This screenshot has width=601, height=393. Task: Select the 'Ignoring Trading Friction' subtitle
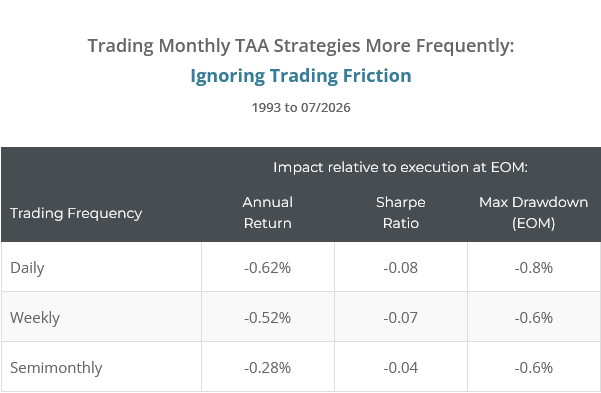click(x=301, y=76)
